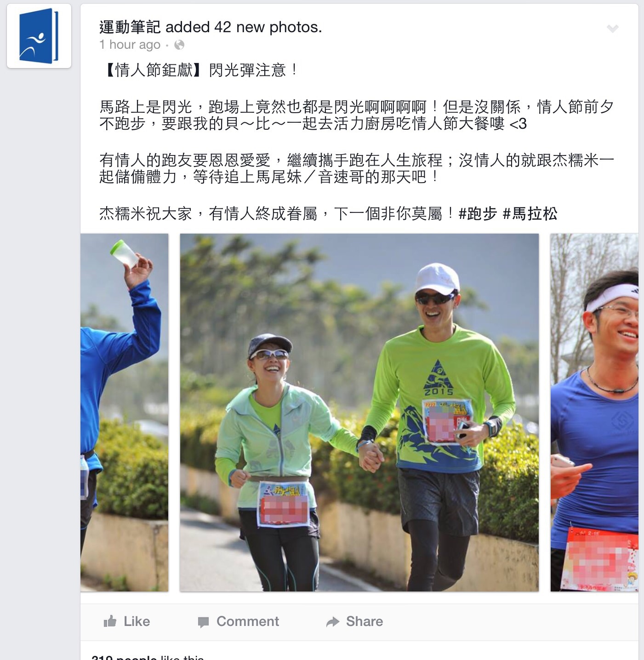Click the Comment button label

click(x=248, y=621)
